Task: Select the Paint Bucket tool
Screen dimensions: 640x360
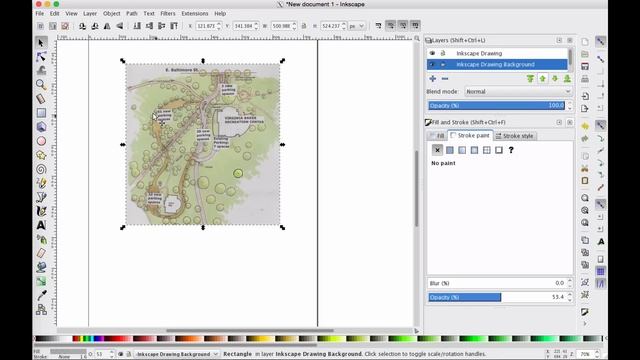Action: [x=41, y=267]
